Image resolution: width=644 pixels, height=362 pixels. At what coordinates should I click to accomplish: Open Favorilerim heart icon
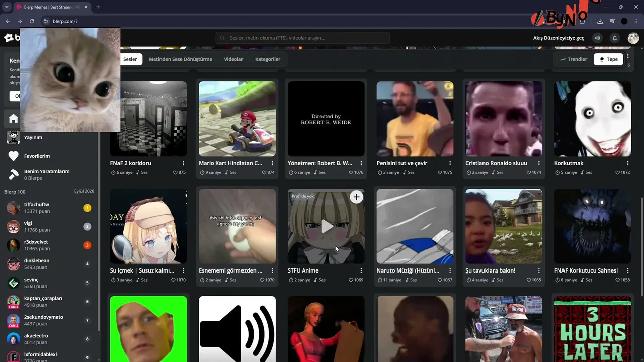(x=14, y=156)
